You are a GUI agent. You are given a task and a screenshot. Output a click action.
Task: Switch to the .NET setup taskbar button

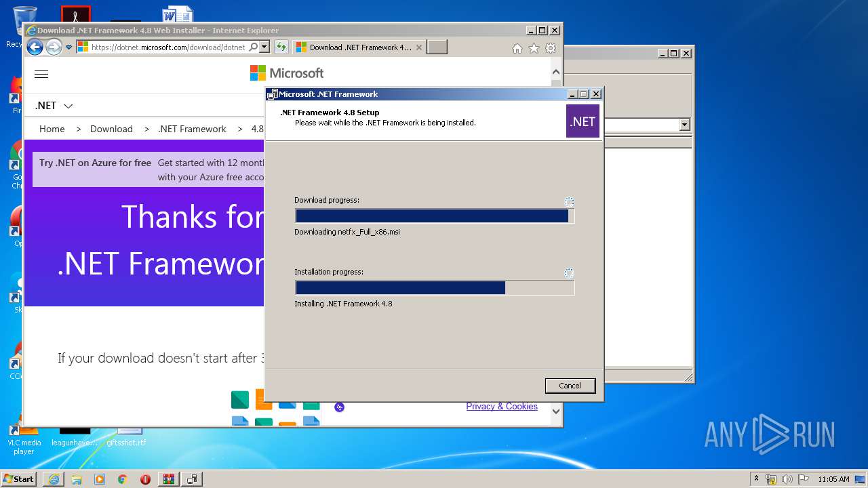192,479
